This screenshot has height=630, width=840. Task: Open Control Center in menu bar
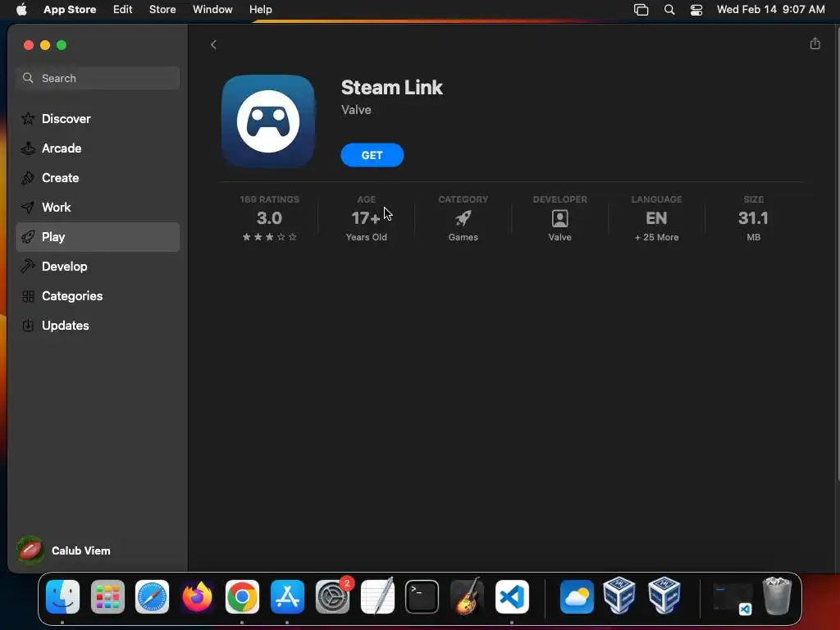point(696,10)
